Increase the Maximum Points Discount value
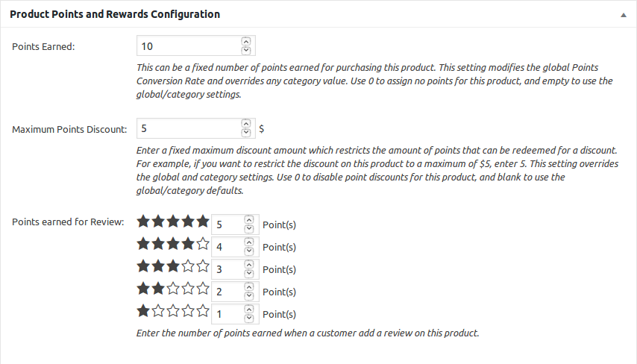Image resolution: width=637 pixels, height=364 pixels. [247, 124]
